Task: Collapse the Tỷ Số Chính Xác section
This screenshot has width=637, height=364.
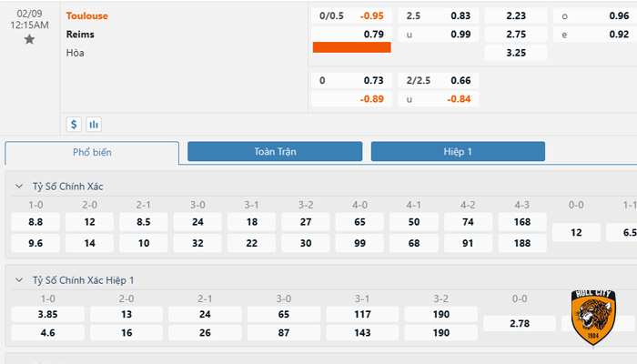Action: (18, 186)
